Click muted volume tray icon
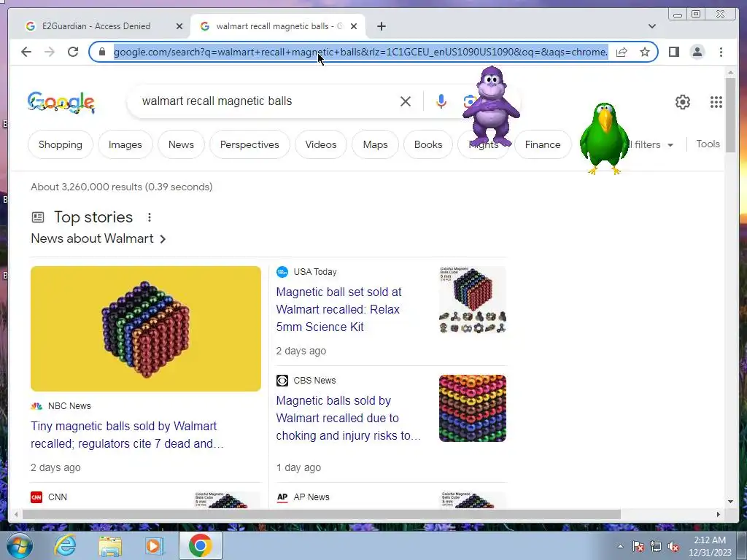 (x=673, y=547)
